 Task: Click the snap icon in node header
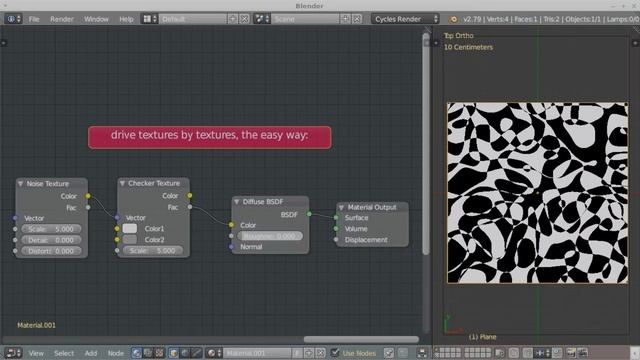[422, 353]
